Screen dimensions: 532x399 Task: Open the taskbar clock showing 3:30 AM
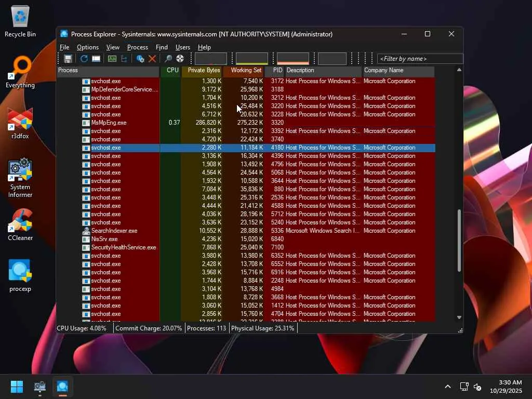[506, 387]
